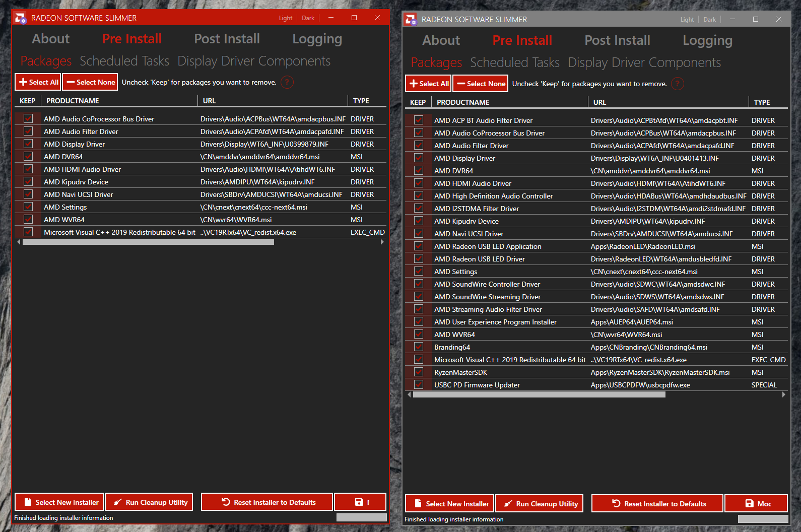Switch to About tab in gray-titled window
The width and height of the screenshot is (801, 532).
tap(441, 40)
